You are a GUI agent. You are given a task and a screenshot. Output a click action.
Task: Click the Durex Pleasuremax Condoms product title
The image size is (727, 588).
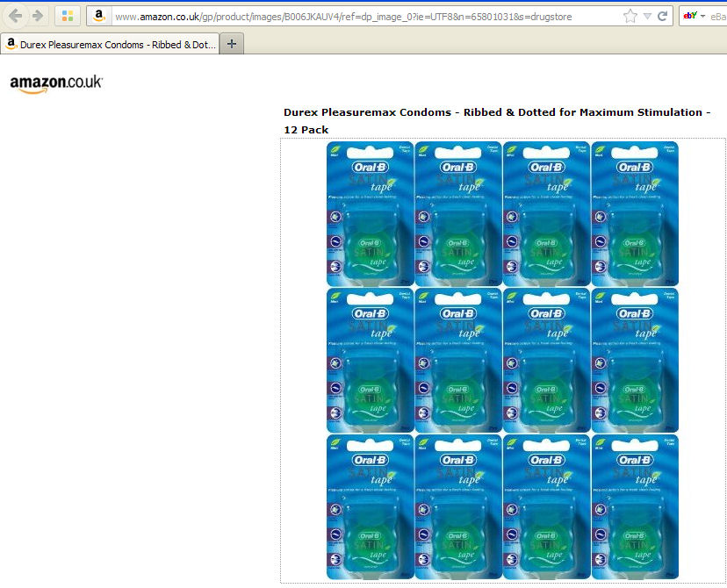pyautogui.click(x=497, y=121)
